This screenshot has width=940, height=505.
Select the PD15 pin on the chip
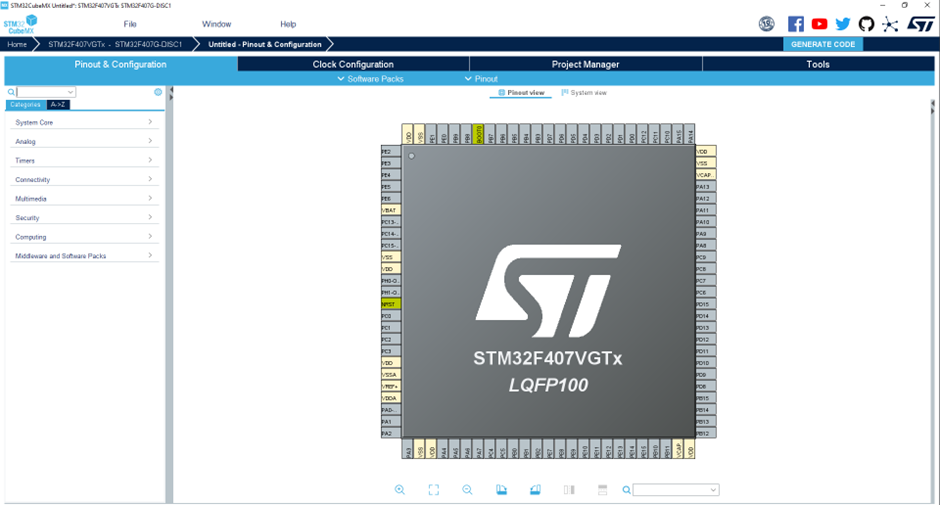point(705,304)
